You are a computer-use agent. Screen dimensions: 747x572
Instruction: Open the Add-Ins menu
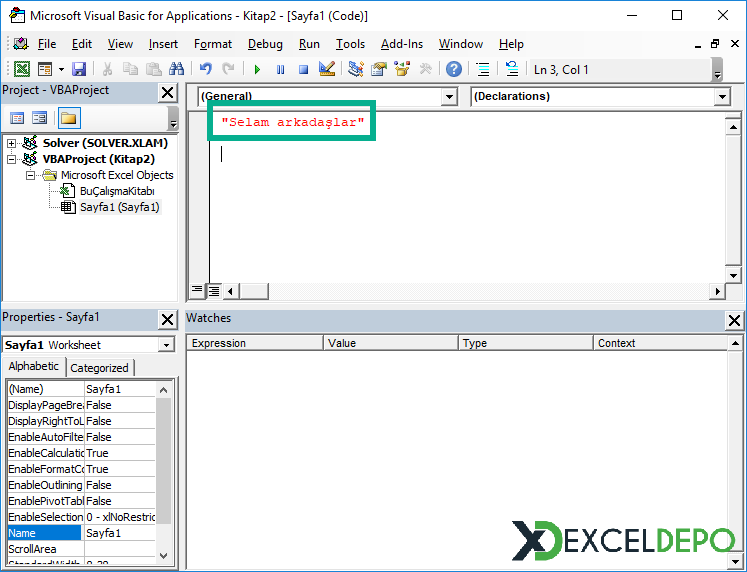point(402,44)
